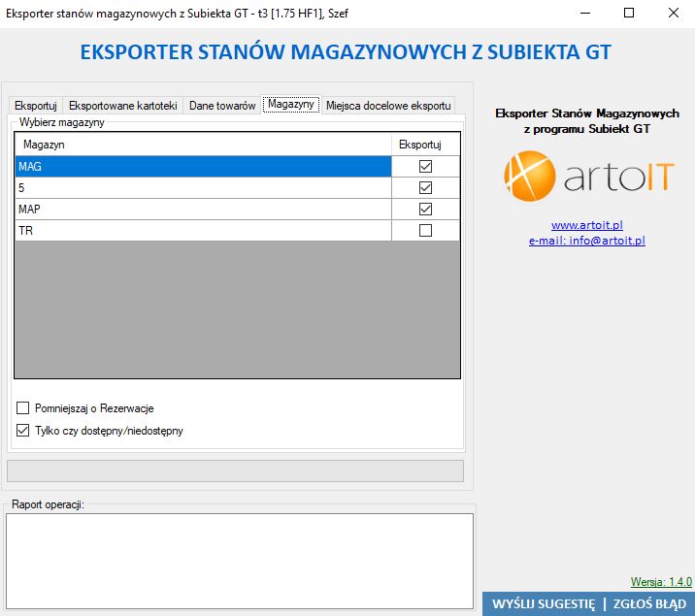Uncheck Eksportuj for warehouse 5
The image size is (695, 616).
tap(425, 187)
